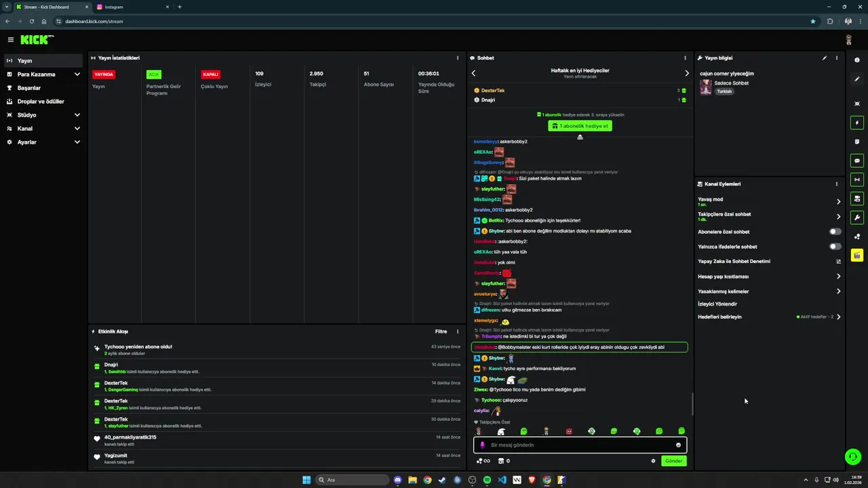Click the user profile avatar at top right
This screenshot has height=488, width=868.
pos(848,40)
